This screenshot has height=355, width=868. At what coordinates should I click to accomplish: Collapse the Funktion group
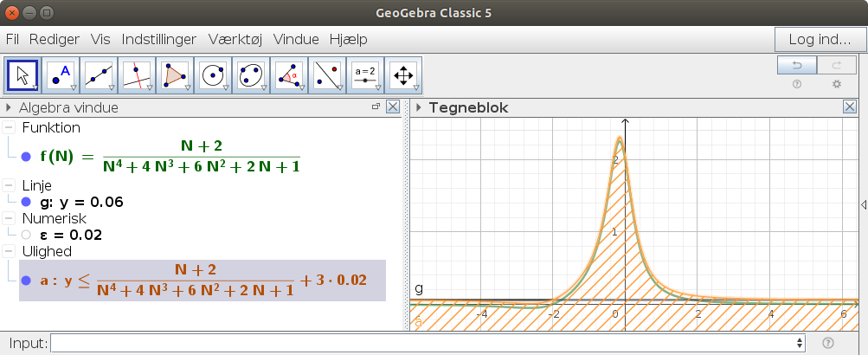tap(9, 128)
